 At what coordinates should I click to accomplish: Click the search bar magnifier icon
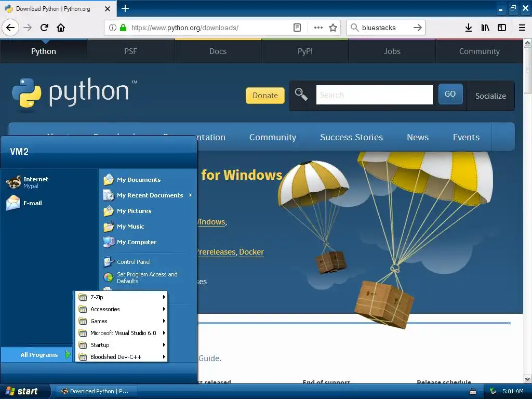(x=354, y=28)
